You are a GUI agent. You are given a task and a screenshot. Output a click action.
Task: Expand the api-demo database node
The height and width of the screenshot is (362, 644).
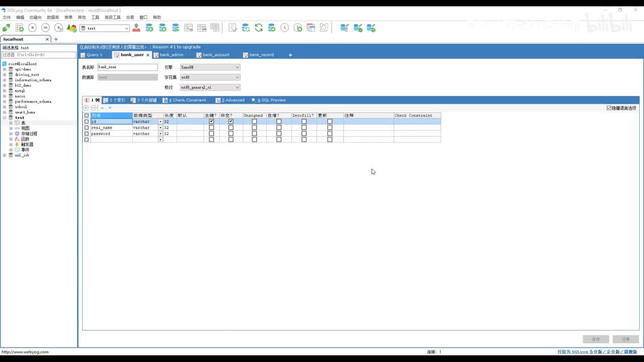point(5,69)
